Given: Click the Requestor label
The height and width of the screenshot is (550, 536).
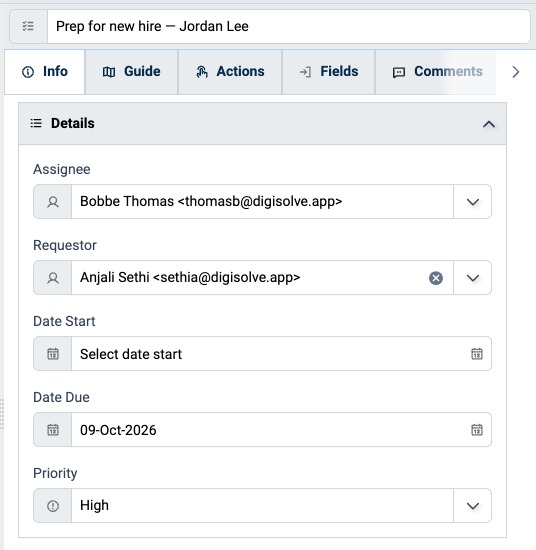Looking at the screenshot, I should pyautogui.click(x=65, y=245).
